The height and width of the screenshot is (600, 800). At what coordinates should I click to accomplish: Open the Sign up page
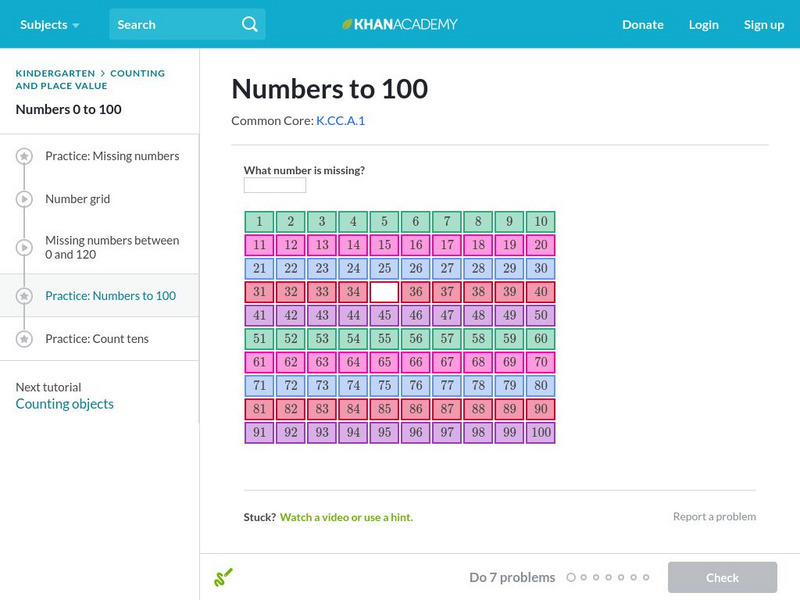coord(764,24)
